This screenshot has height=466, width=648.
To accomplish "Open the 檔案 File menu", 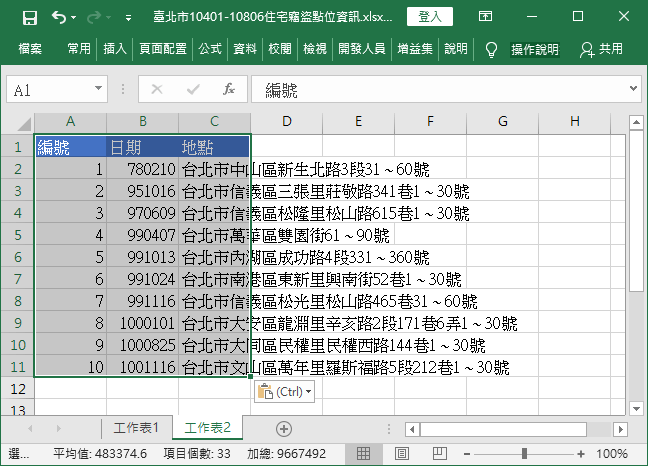I will [x=30, y=49].
